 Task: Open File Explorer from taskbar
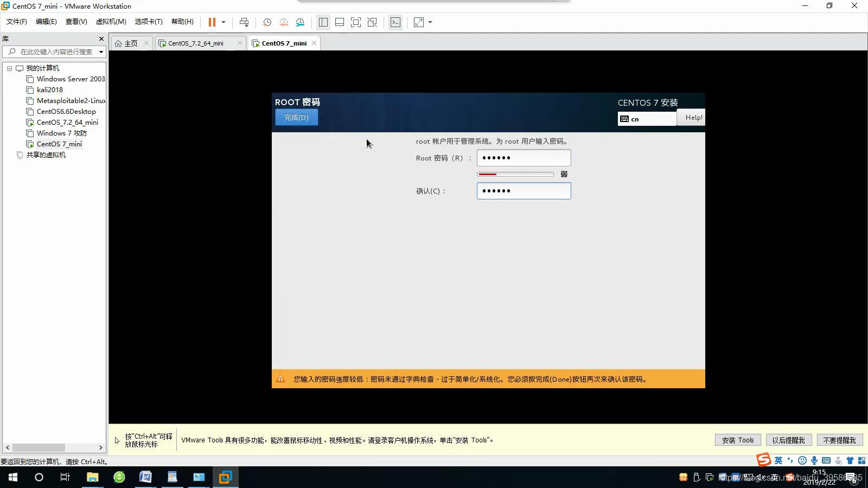[x=93, y=477]
